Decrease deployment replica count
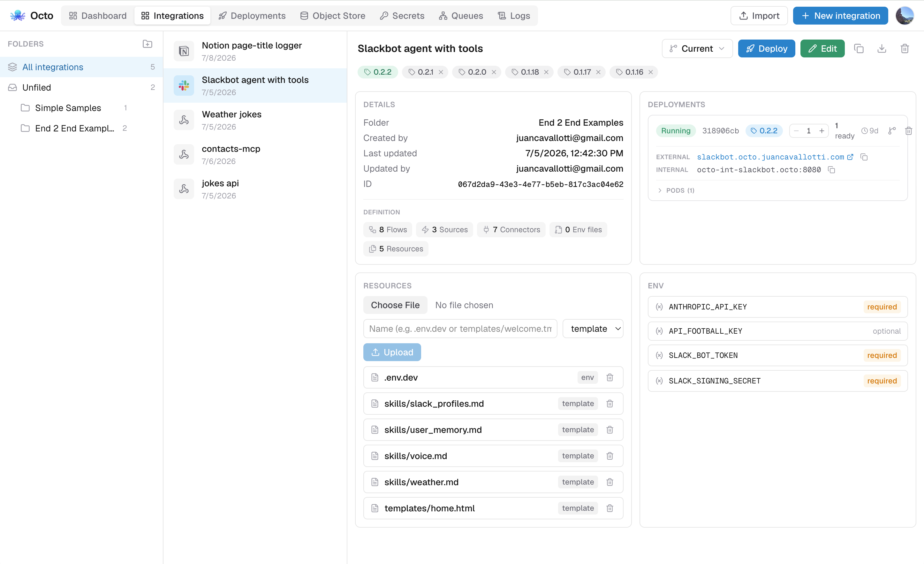Viewport: 924px width, 564px height. (797, 131)
